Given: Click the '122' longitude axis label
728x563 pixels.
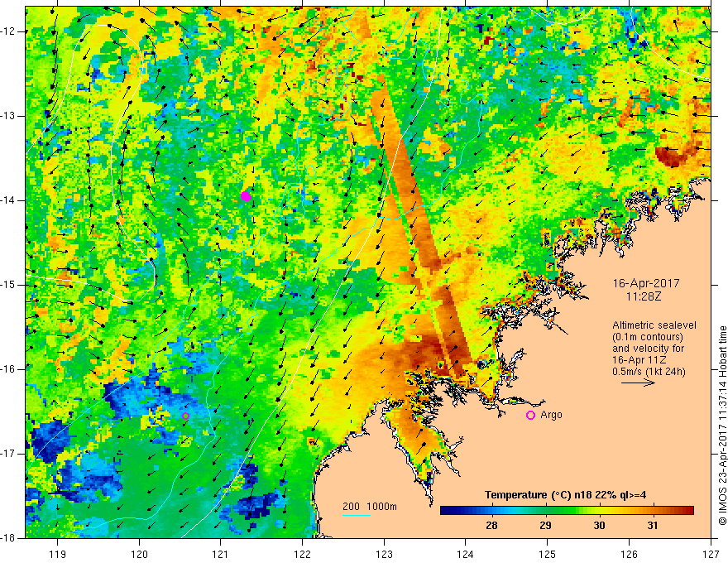Looking at the screenshot, I should (x=302, y=554).
